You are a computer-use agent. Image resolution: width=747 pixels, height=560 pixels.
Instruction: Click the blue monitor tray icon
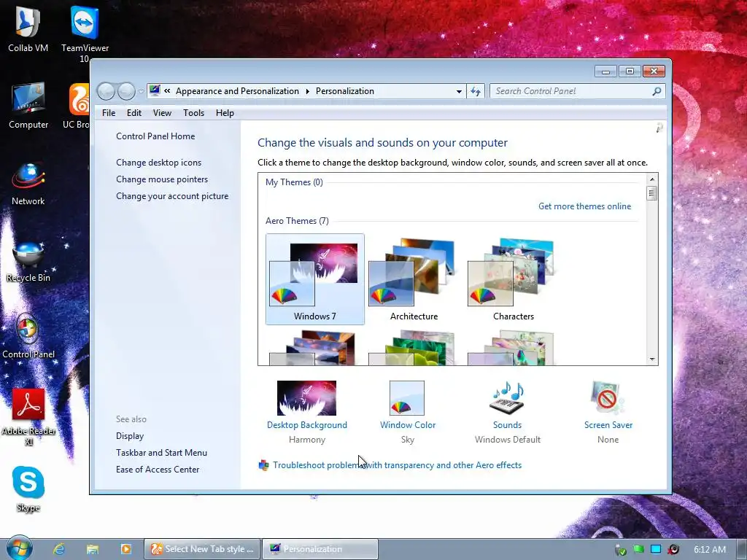coord(656,549)
